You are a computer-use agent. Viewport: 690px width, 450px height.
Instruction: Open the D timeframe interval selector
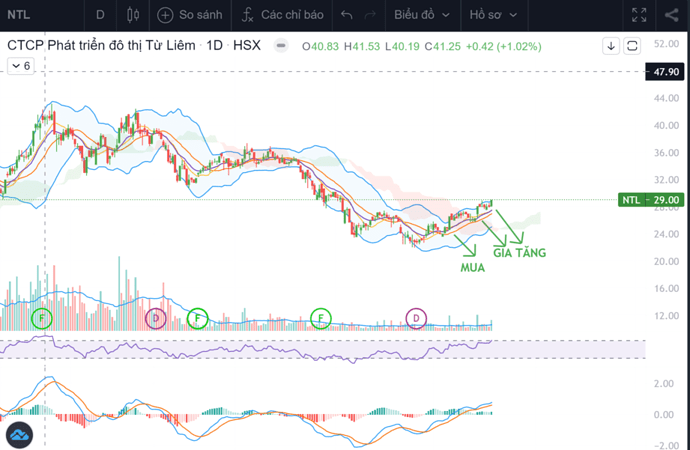coord(100,15)
